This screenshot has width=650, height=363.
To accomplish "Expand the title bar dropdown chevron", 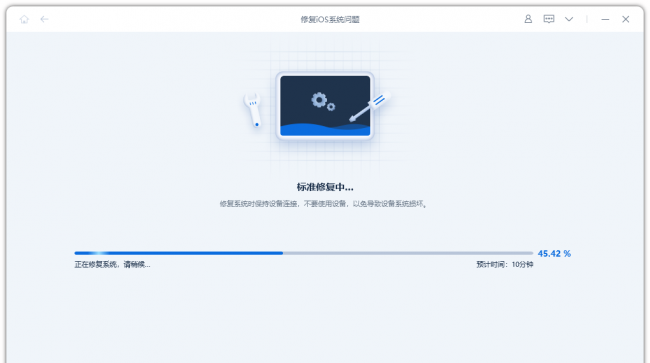I will 569,19.
